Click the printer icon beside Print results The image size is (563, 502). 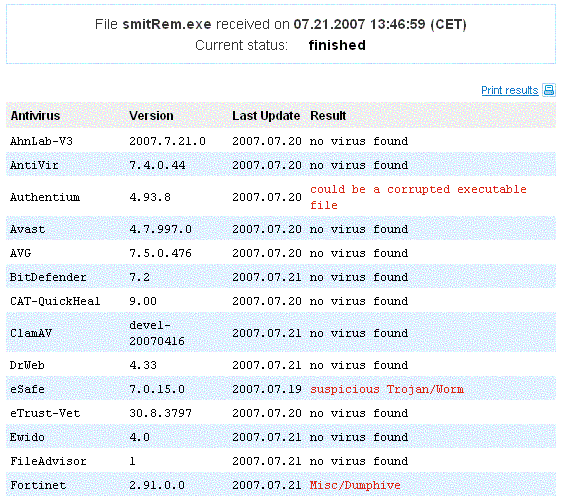click(x=549, y=90)
